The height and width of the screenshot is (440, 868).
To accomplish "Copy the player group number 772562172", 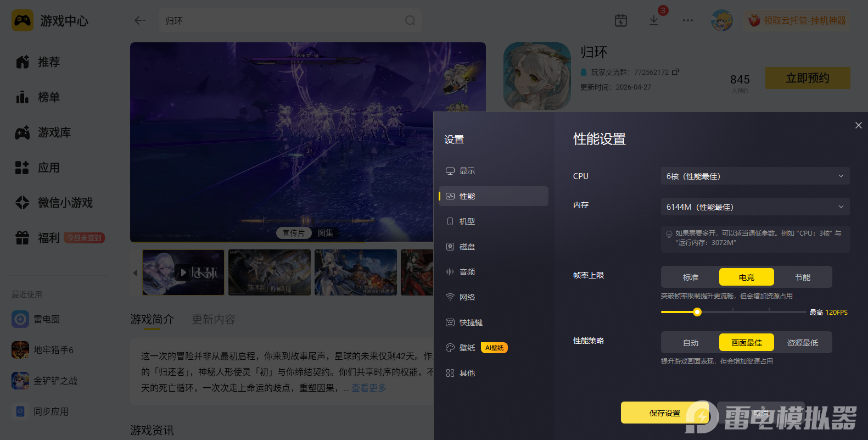I will pos(675,72).
